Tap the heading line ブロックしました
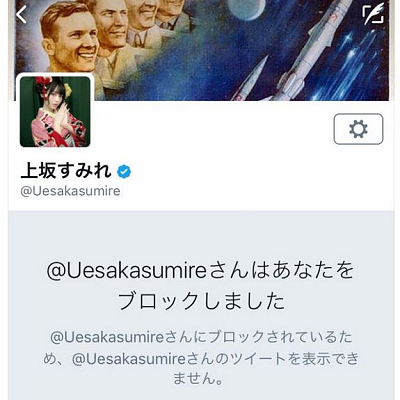 (x=202, y=301)
